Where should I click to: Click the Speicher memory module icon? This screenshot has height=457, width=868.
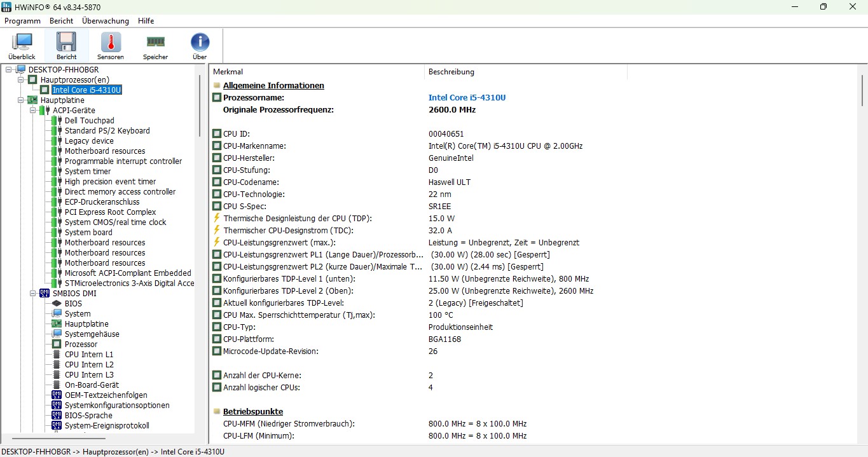click(x=155, y=43)
